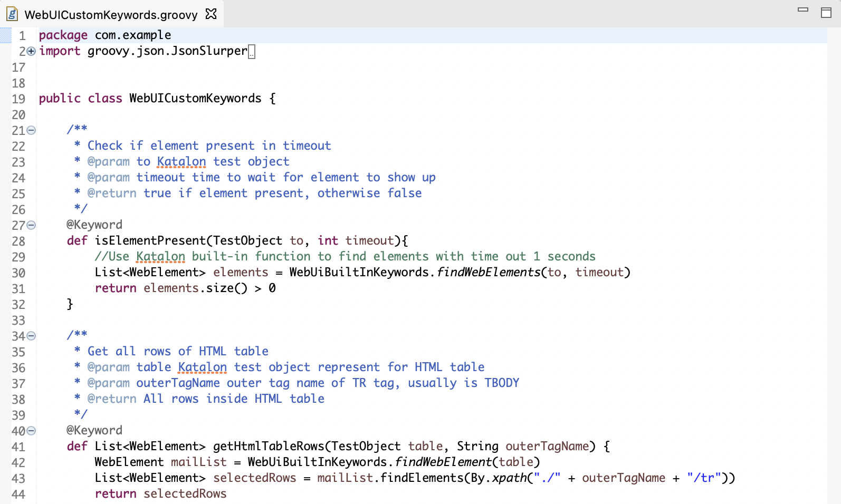Expand the folded import block on line 2

pos(31,51)
